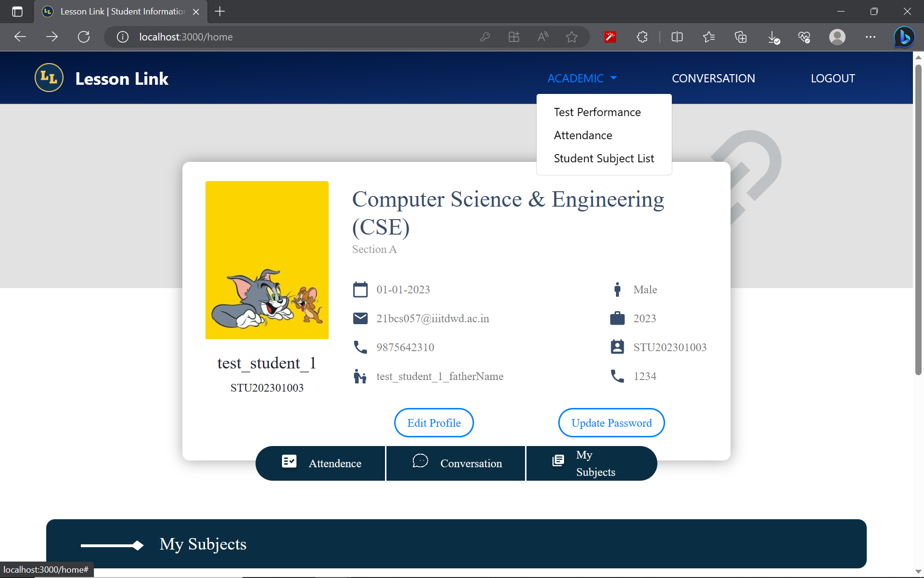Click the Update Password button
The height and width of the screenshot is (578, 924).
(611, 422)
